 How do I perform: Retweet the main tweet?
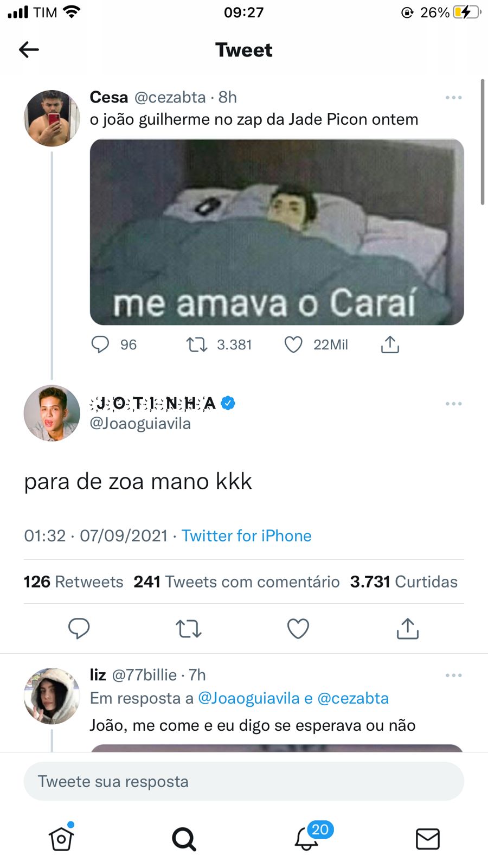pyautogui.click(x=188, y=628)
